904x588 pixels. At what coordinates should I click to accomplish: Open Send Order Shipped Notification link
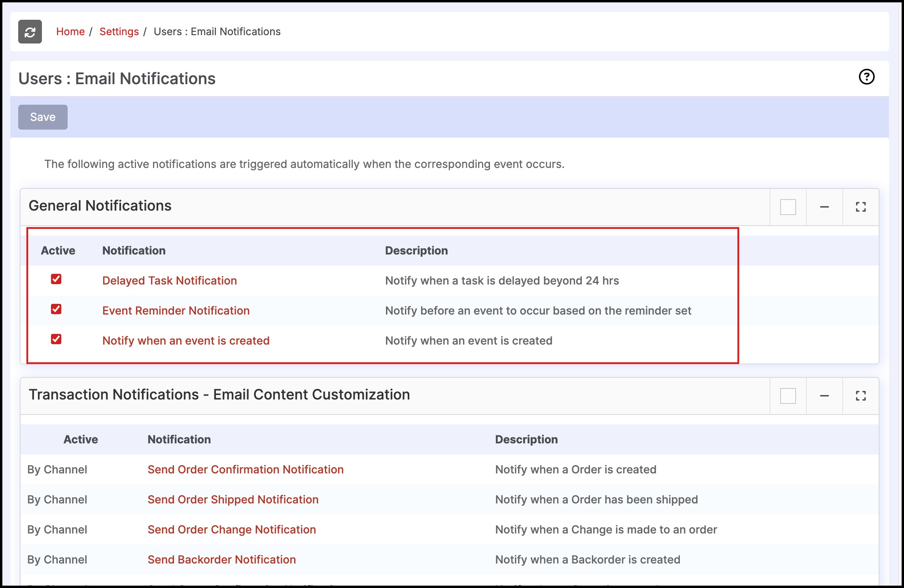click(233, 499)
